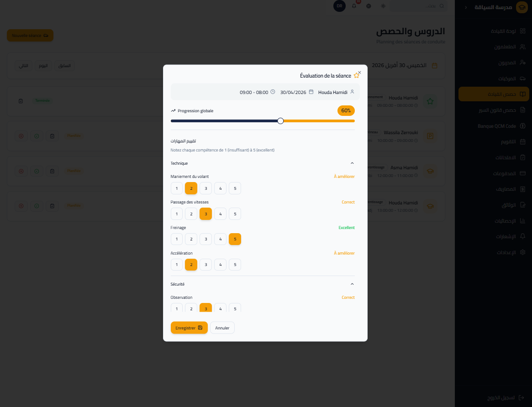Viewport: 532px width, 407px height.
Task: Click the logout icon at sidebar bottom
Action: 521,397
